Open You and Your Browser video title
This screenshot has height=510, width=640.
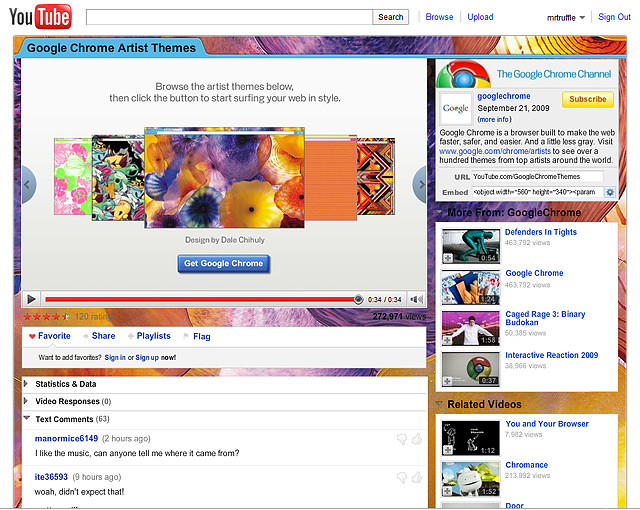(547, 424)
